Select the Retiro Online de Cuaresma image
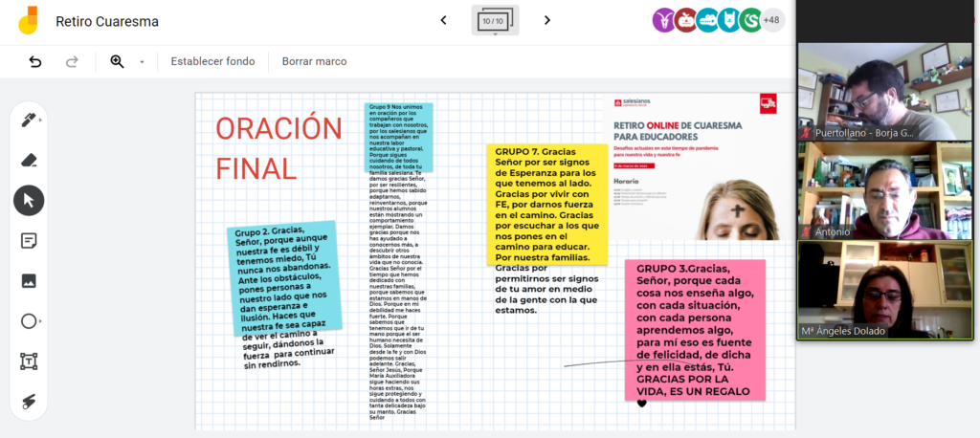Screen dimensions: 980x438 693,166
